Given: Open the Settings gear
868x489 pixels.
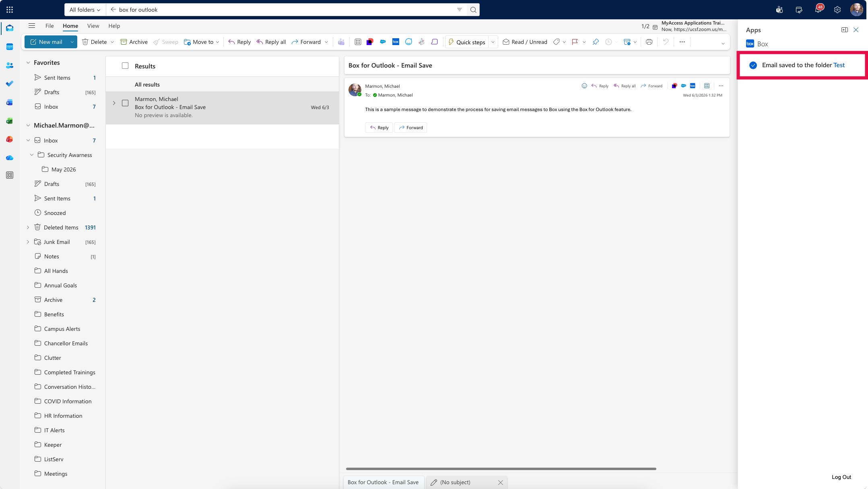Looking at the screenshot, I should pyautogui.click(x=837, y=10).
